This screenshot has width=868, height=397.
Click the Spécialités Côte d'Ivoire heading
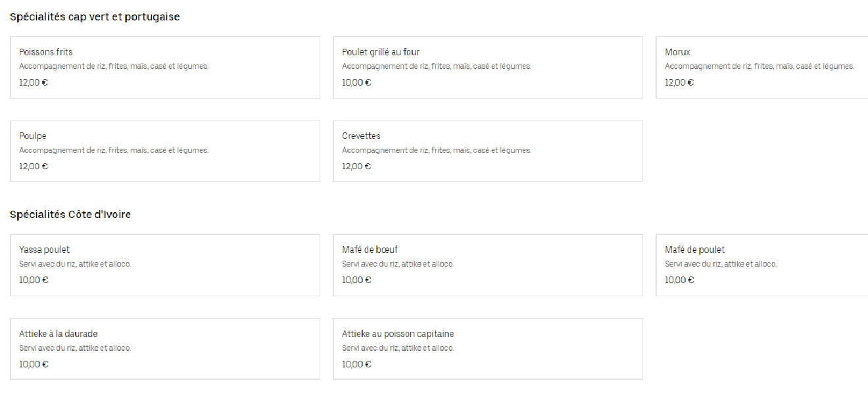coord(70,215)
